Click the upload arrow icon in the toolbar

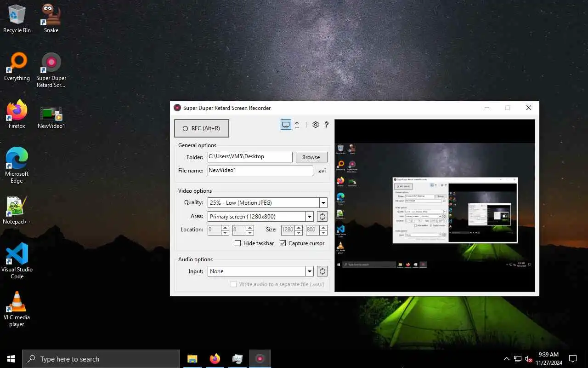pos(297,125)
